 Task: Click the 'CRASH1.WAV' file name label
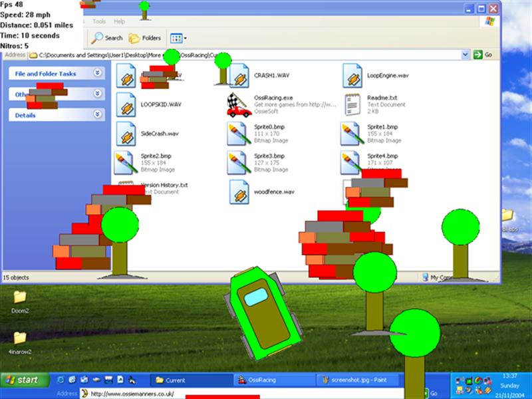click(x=272, y=75)
